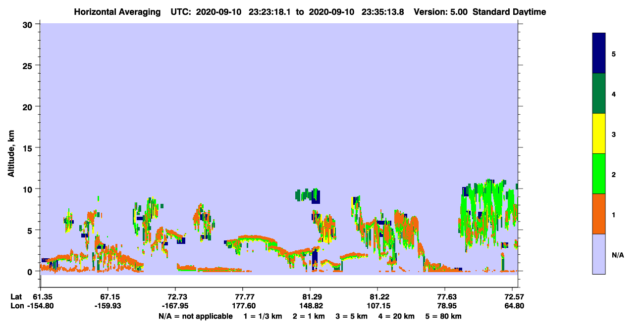
Task: Click longitude value 177.60
Action: 242,306
